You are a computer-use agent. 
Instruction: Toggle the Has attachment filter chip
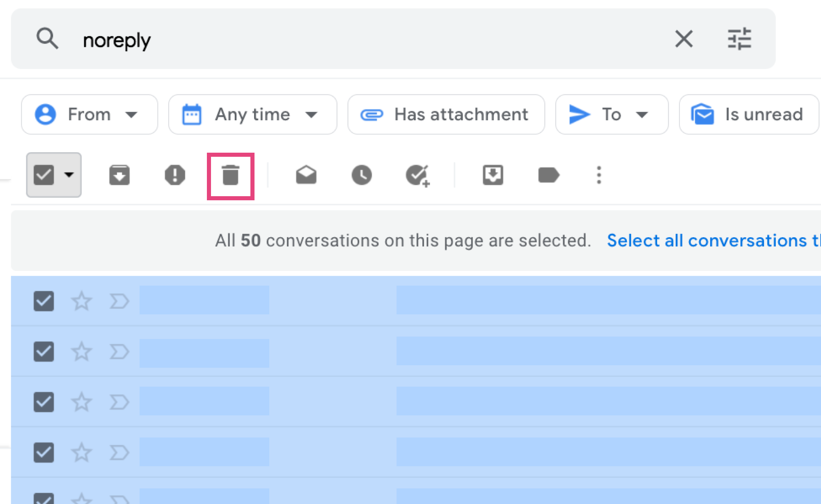(446, 115)
